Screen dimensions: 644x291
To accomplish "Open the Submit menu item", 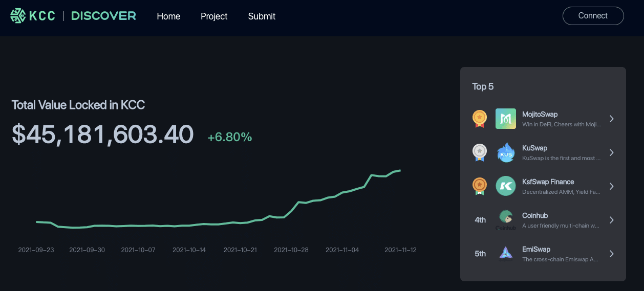I will (262, 16).
